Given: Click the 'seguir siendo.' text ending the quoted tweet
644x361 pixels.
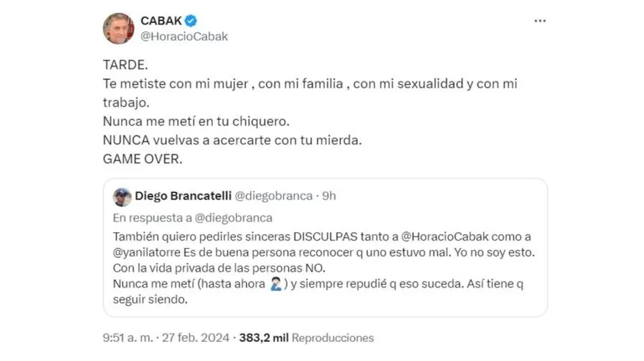Looking at the screenshot, I should pyautogui.click(x=150, y=301).
